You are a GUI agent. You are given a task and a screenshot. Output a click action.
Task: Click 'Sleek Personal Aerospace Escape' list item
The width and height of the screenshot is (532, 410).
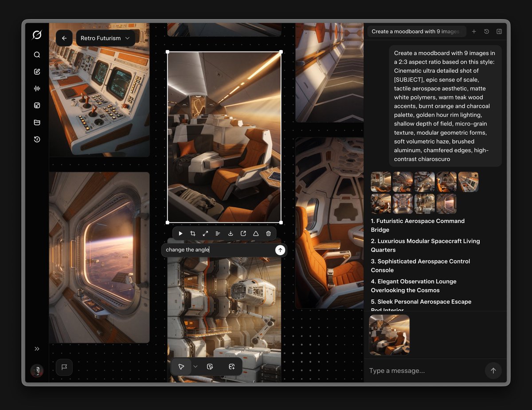click(x=421, y=305)
